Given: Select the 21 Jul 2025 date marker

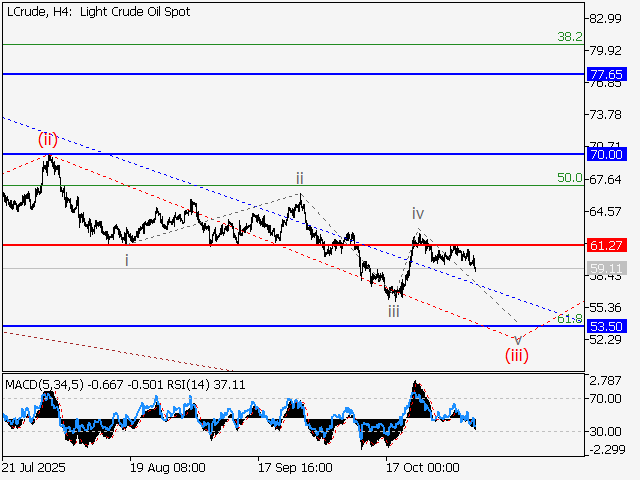Looking at the screenshot, I should pyautogui.click(x=35, y=467).
